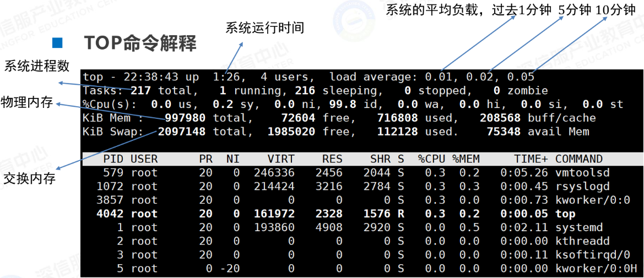The image size is (644, 278).
Task: Click the RES value "4908" for systemd
Action: [x=329, y=227]
